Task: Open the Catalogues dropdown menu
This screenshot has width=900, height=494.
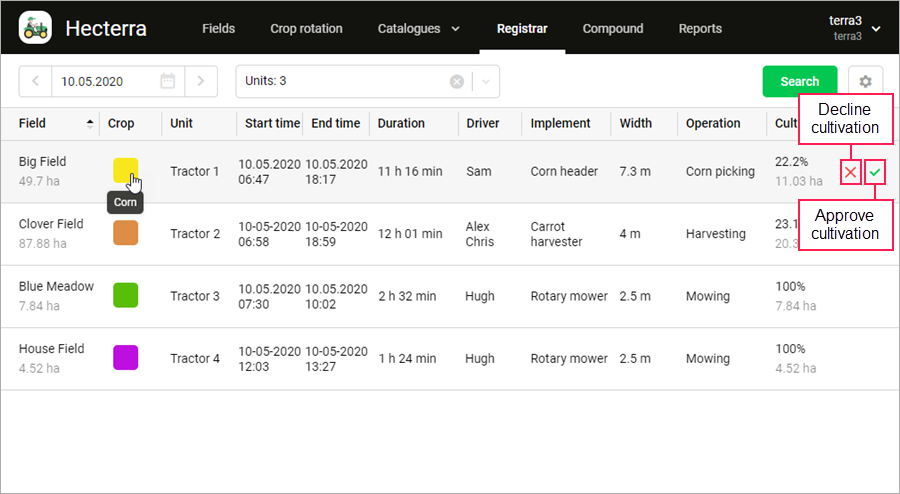Action: pos(418,28)
